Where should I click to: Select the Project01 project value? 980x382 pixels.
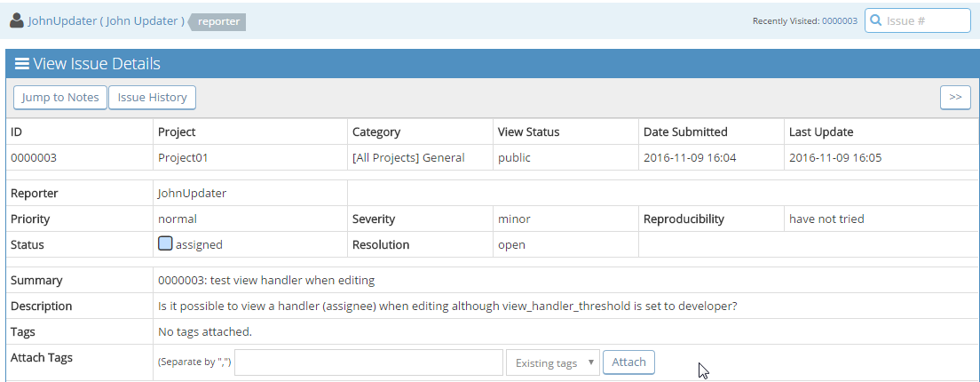click(184, 158)
